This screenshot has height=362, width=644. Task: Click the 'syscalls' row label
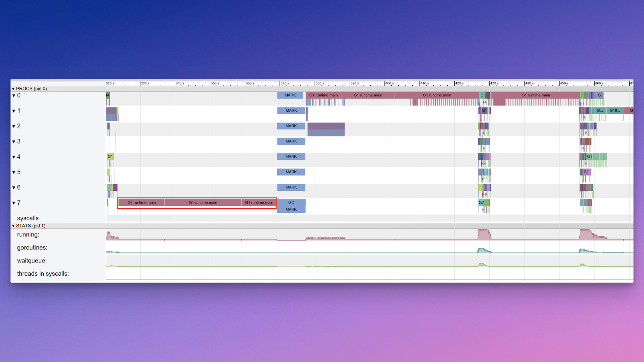coord(28,218)
